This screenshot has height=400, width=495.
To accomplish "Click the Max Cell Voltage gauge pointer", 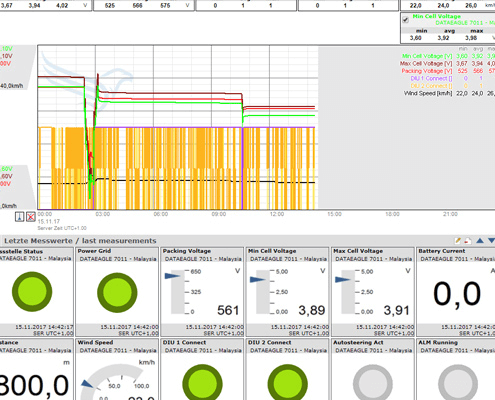I will click(x=343, y=279).
